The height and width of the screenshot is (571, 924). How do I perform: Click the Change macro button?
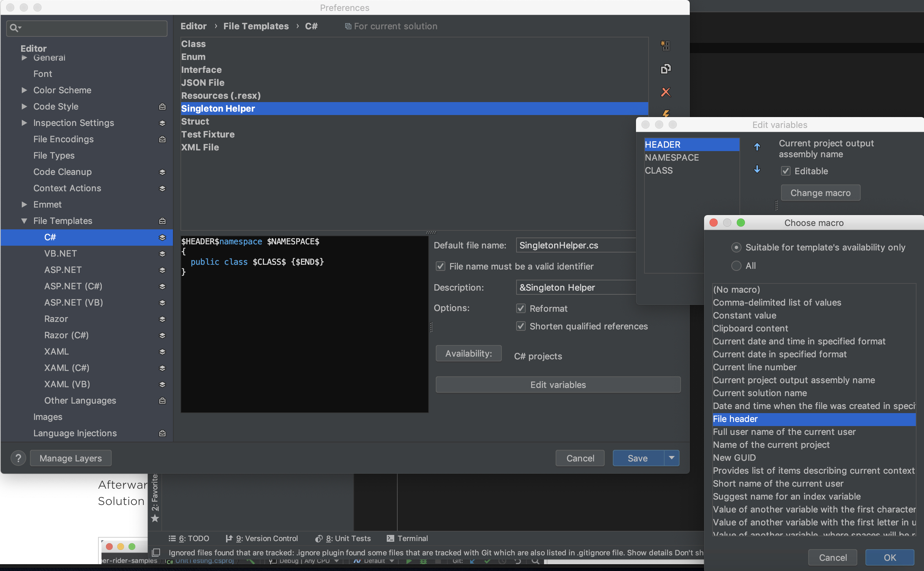click(x=820, y=193)
